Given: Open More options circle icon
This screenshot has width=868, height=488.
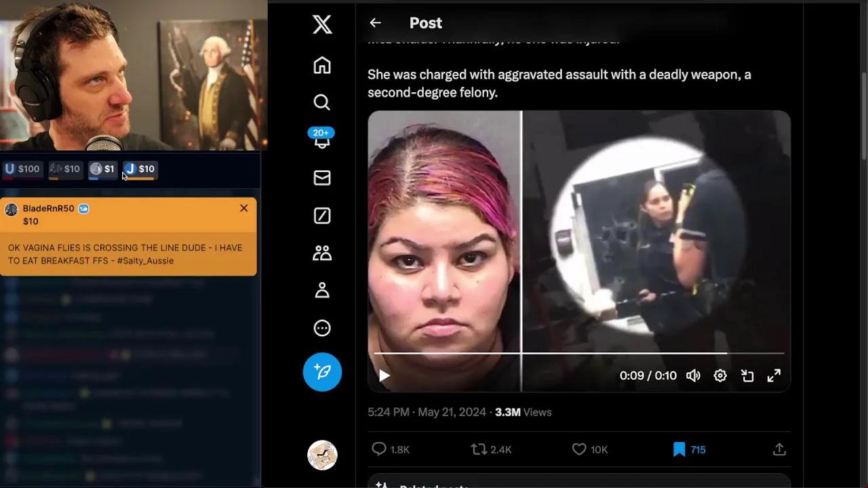Looking at the screenshot, I should 322,328.
